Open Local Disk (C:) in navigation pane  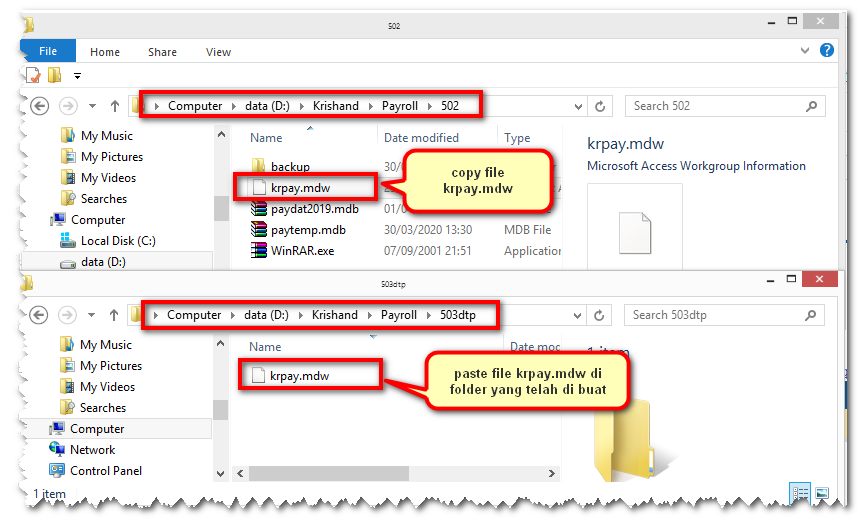(117, 241)
